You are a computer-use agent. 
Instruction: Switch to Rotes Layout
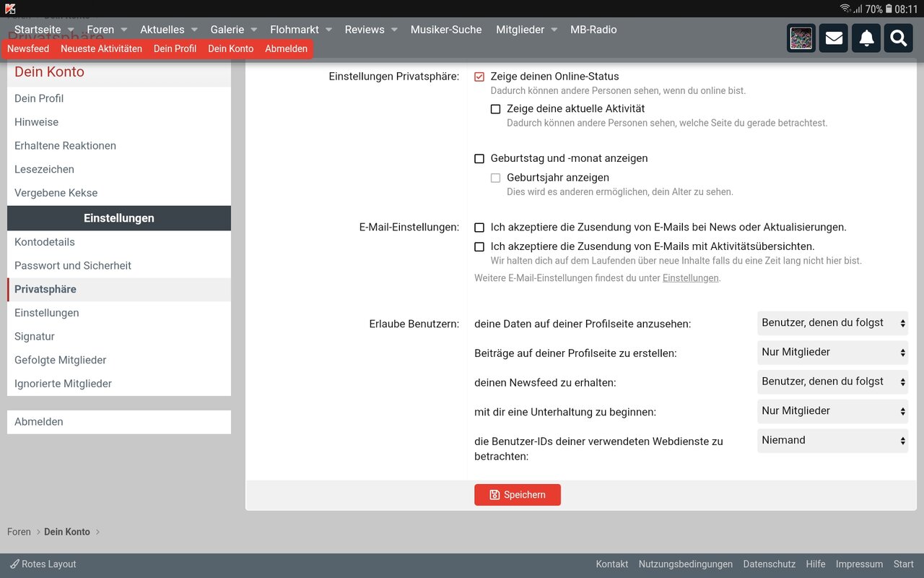pos(43,564)
